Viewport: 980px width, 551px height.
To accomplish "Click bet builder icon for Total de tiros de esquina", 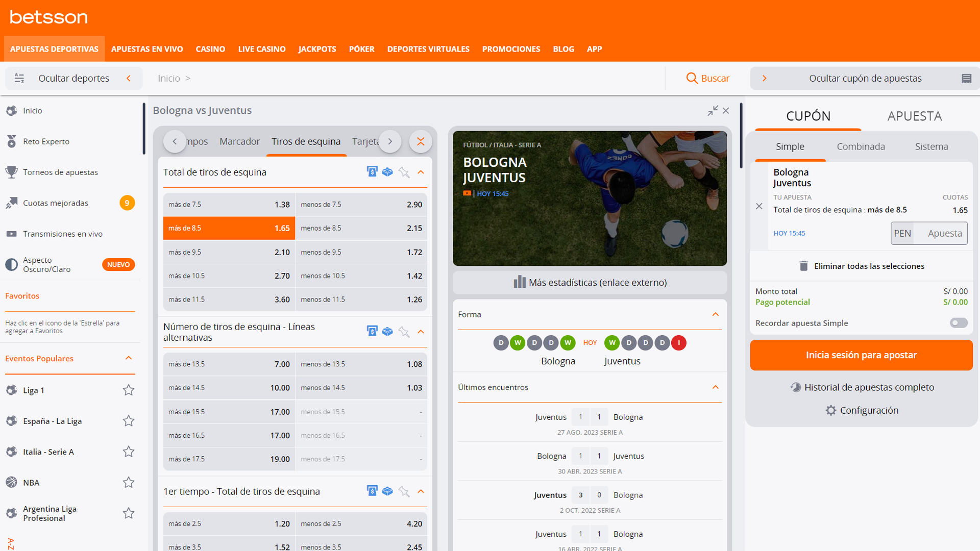I will pyautogui.click(x=387, y=172).
